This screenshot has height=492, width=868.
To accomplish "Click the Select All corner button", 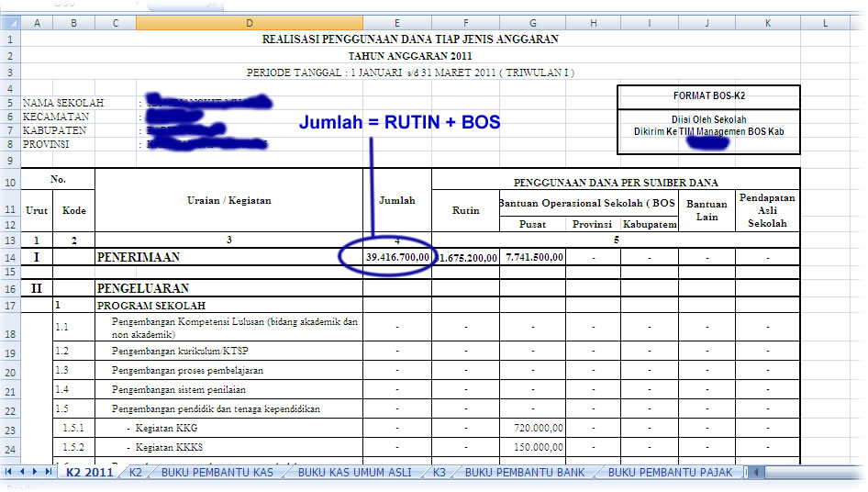I will pos(10,23).
